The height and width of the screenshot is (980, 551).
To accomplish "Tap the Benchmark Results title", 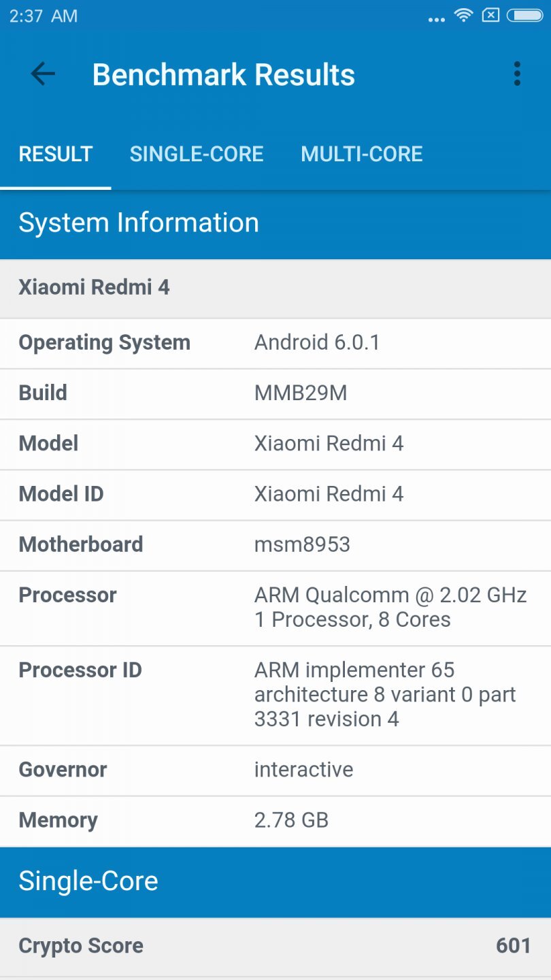I will coord(224,74).
